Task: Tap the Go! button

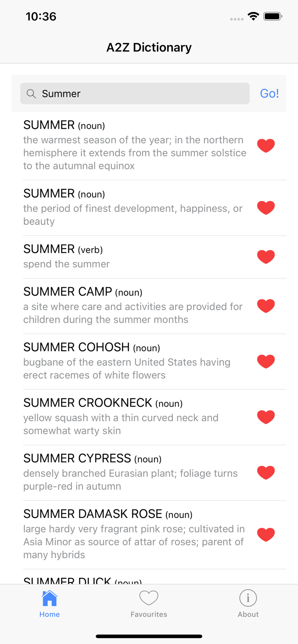Action: 269,94
